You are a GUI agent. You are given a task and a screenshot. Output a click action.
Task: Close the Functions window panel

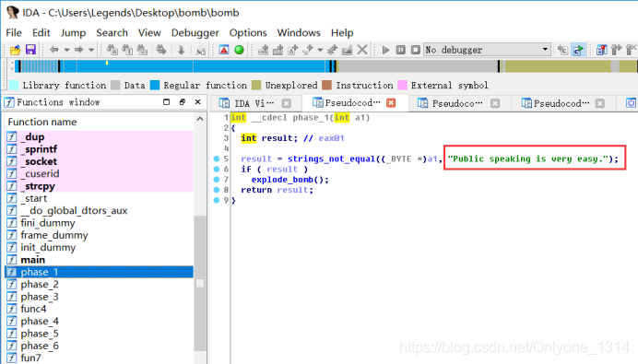197,102
